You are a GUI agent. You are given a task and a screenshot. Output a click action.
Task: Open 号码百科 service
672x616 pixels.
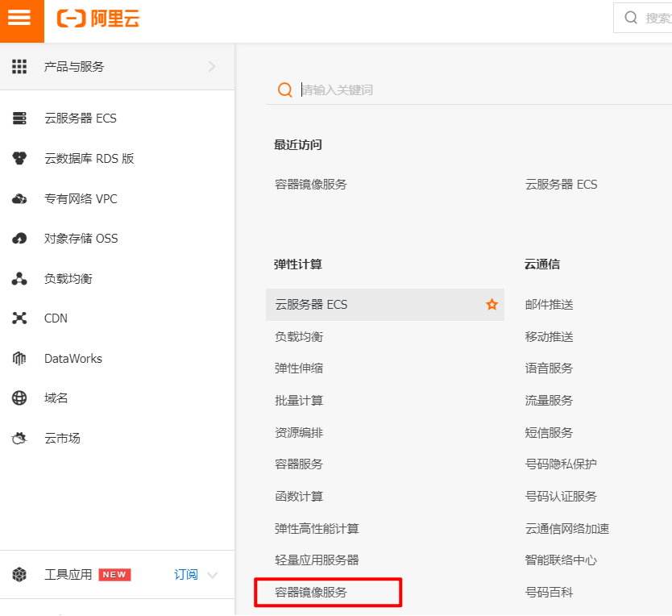click(x=549, y=593)
